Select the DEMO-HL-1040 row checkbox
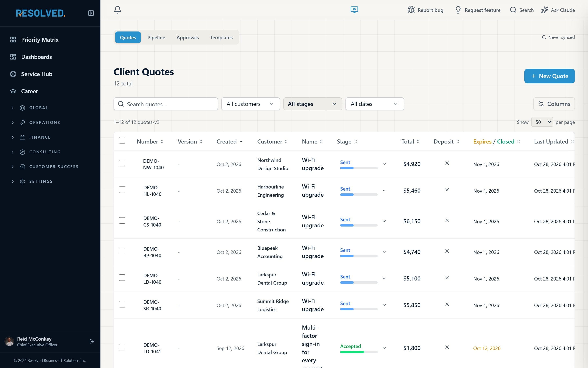This screenshot has height=368, width=588. tap(122, 190)
